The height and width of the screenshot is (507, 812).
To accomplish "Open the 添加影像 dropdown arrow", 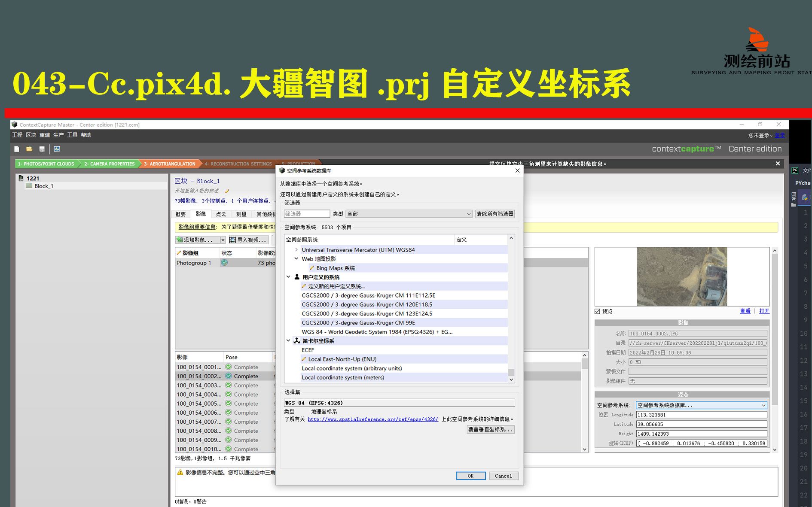I will tap(223, 240).
